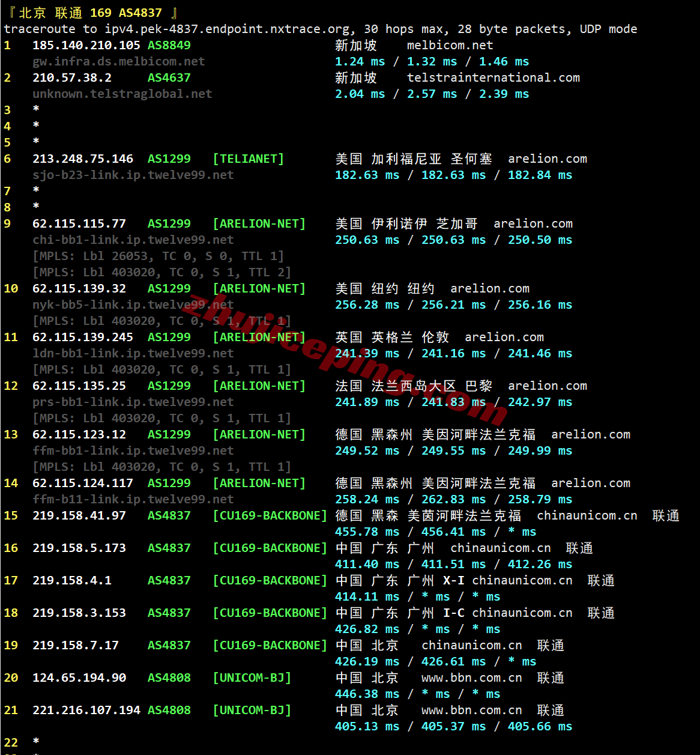Select AS4637 label
Screen dimensions: 700x755
169,77
